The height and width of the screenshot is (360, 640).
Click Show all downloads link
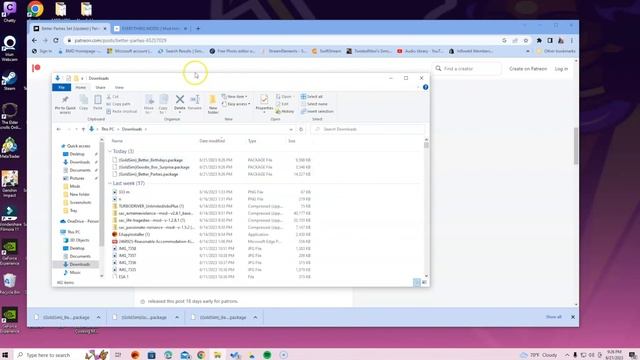point(553,317)
